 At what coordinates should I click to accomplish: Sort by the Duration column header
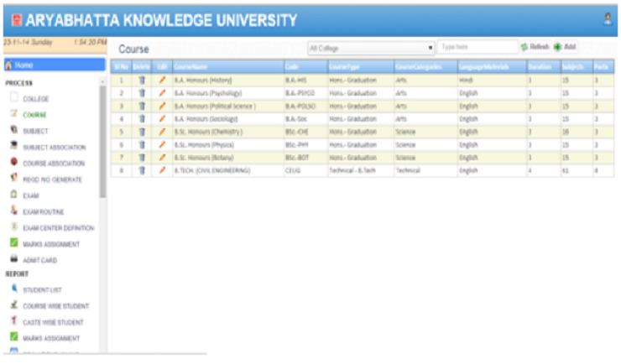coord(540,66)
